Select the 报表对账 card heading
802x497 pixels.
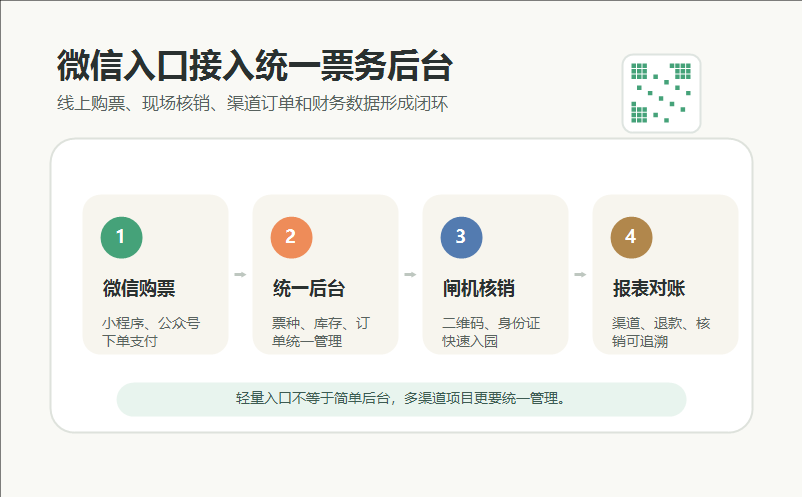click(x=649, y=288)
